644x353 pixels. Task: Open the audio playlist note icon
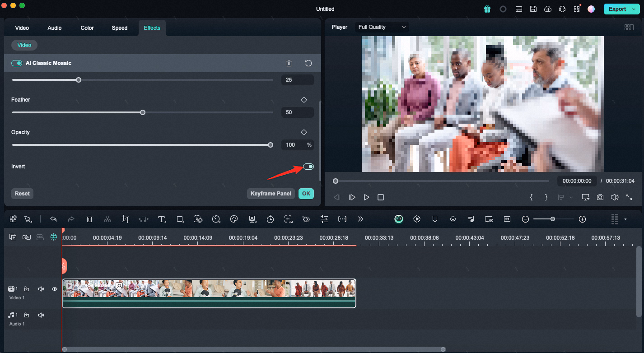[x=471, y=219]
